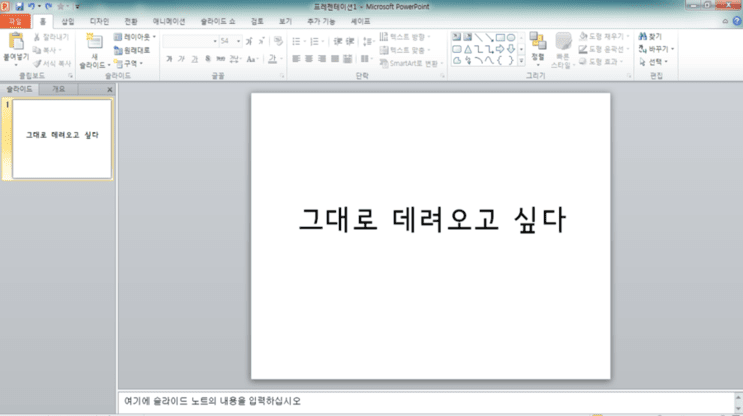Select the oval shape in shapes gallery
743x416 pixels.
pos(511,37)
